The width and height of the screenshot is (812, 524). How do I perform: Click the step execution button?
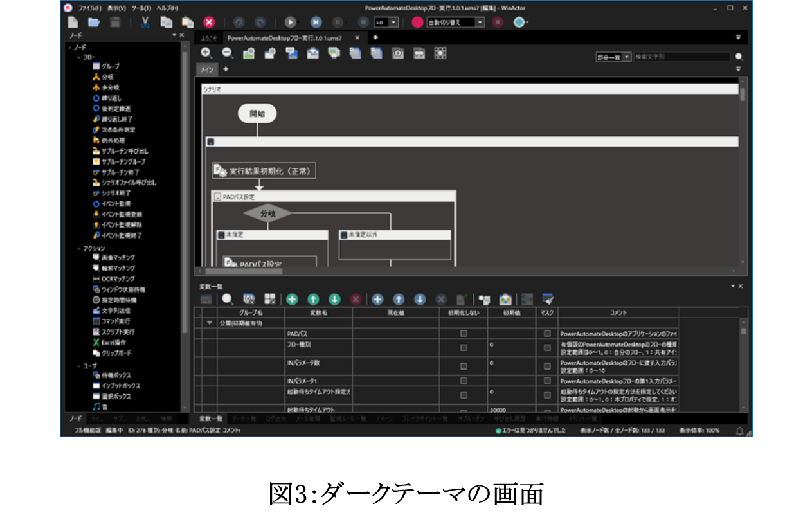[316, 22]
